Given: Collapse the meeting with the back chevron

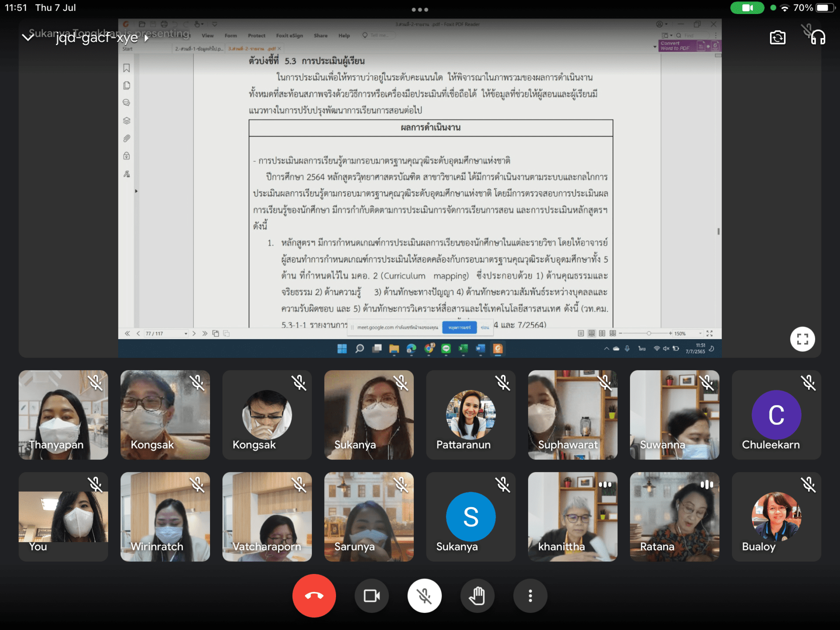Looking at the screenshot, I should coord(28,38).
